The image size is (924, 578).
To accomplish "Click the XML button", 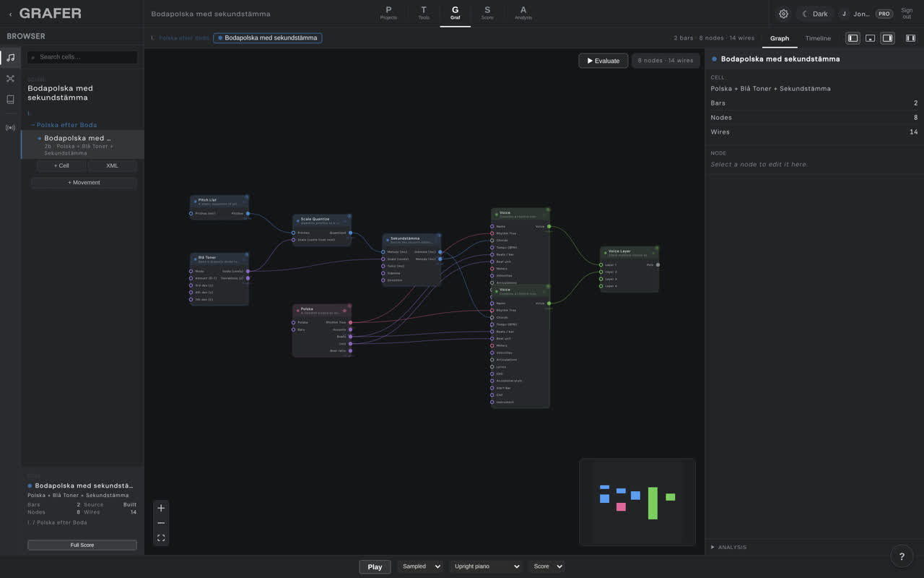I will pyautogui.click(x=112, y=165).
